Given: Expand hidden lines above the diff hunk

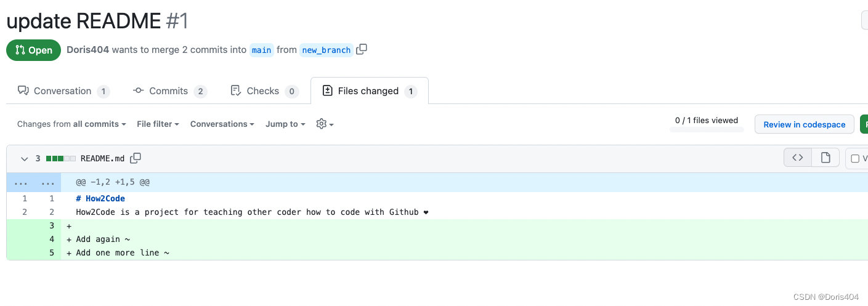Looking at the screenshot, I should [34, 182].
